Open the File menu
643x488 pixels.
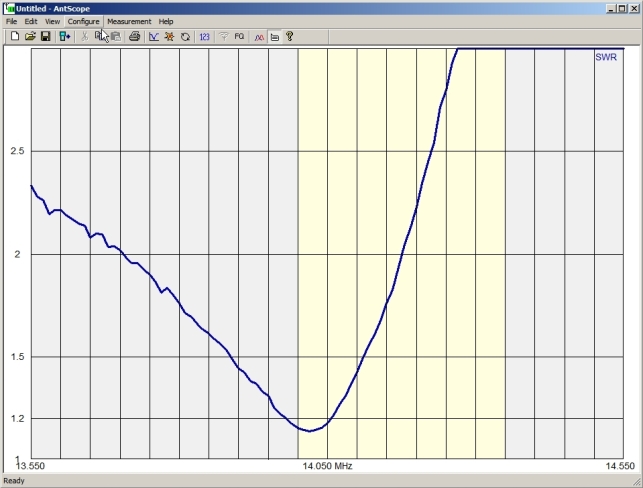(11, 21)
